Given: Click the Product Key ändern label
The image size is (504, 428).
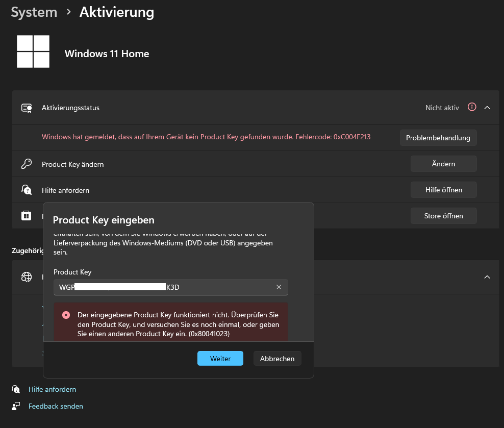Looking at the screenshot, I should [x=72, y=164].
